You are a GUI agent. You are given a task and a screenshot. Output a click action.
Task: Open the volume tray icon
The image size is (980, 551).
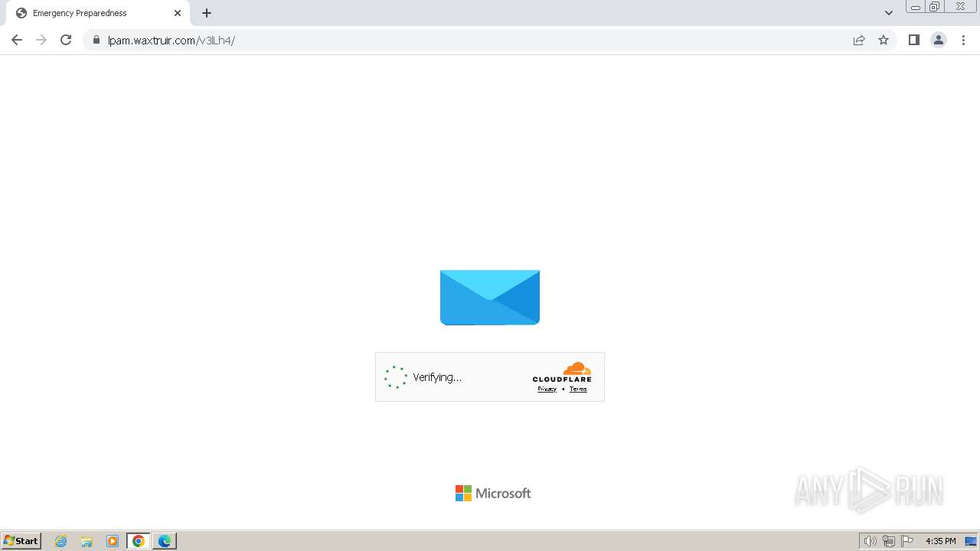[871, 541]
